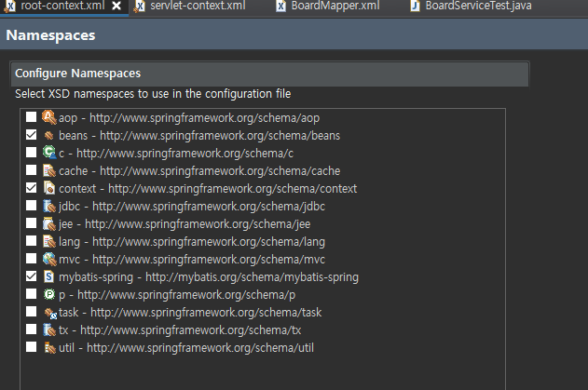Viewport: 588px width, 390px height.
Task: Uncheck the context namespace checkbox
Action: [31, 188]
